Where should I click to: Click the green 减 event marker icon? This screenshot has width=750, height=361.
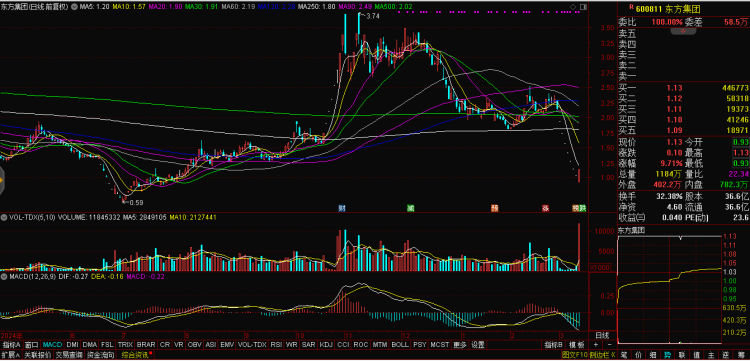point(410,208)
